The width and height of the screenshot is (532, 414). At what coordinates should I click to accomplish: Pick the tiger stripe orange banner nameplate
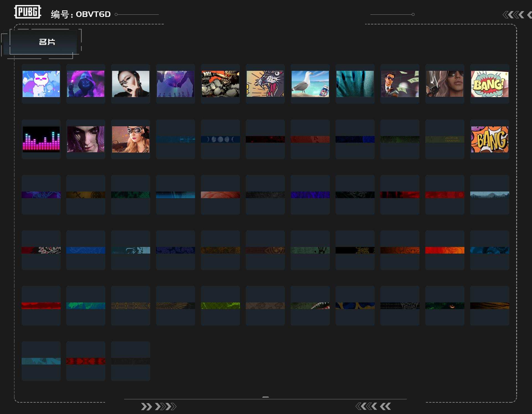(490, 306)
